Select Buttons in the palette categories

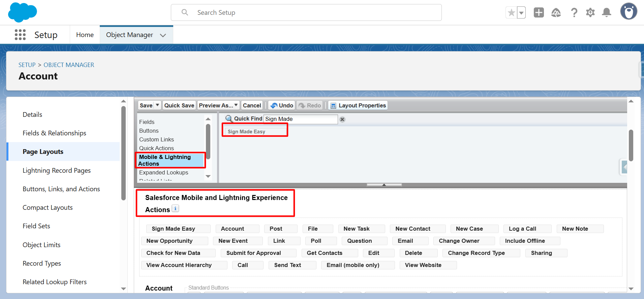click(x=149, y=131)
